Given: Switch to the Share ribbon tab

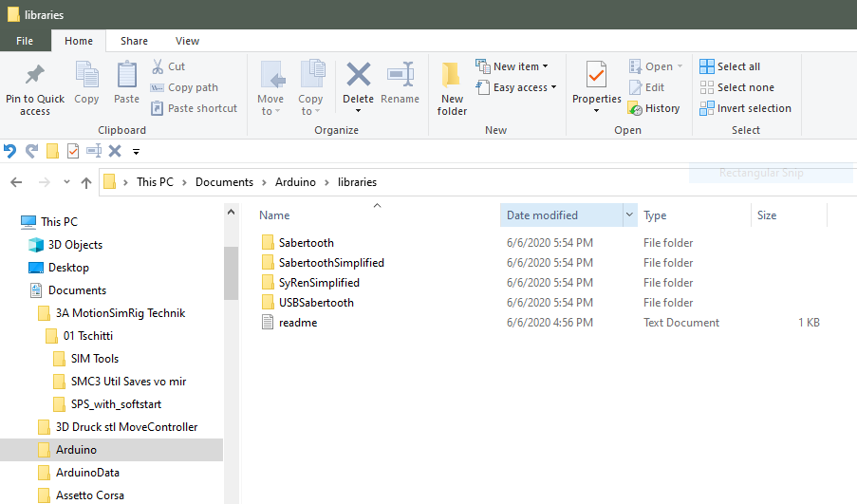Looking at the screenshot, I should pos(134,41).
